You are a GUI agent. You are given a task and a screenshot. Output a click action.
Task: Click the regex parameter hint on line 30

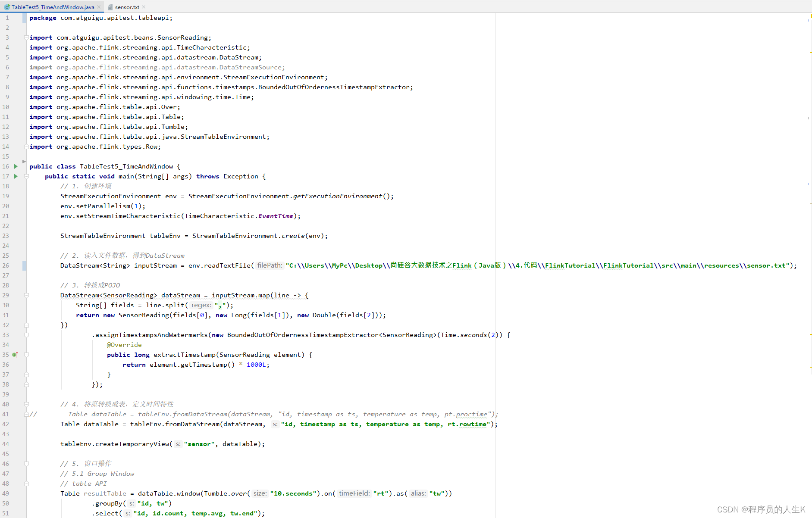pos(201,305)
